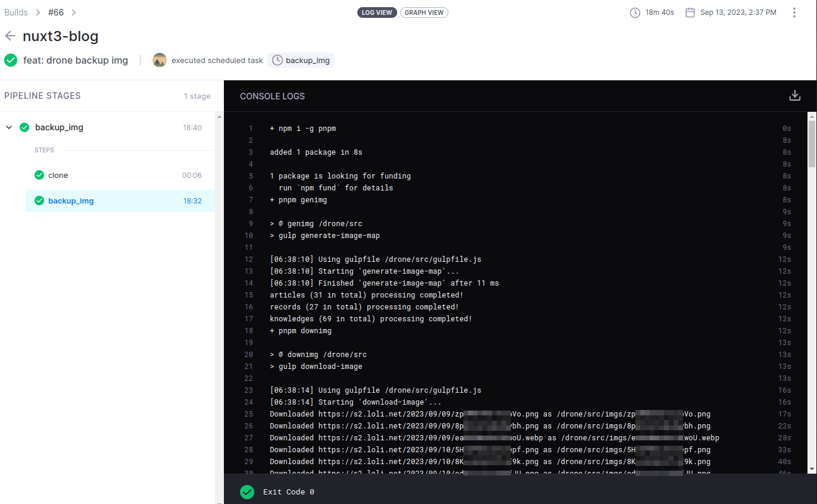Click the green success icon beside commit title
The height and width of the screenshot is (504, 817).
tap(11, 60)
